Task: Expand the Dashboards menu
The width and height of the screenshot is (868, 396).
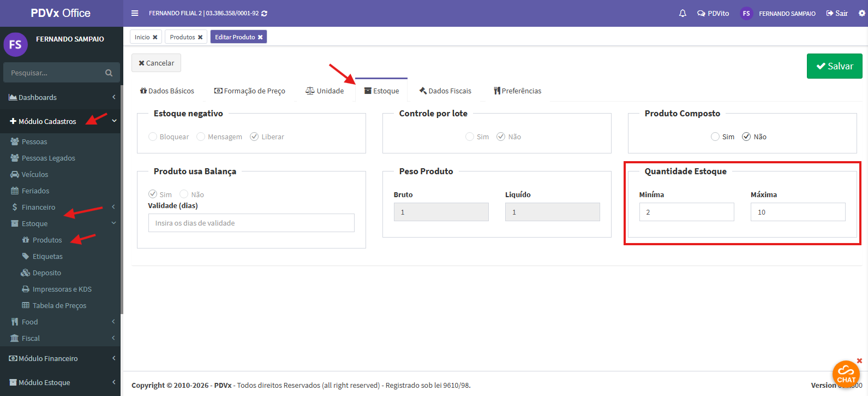Action: tap(60, 97)
